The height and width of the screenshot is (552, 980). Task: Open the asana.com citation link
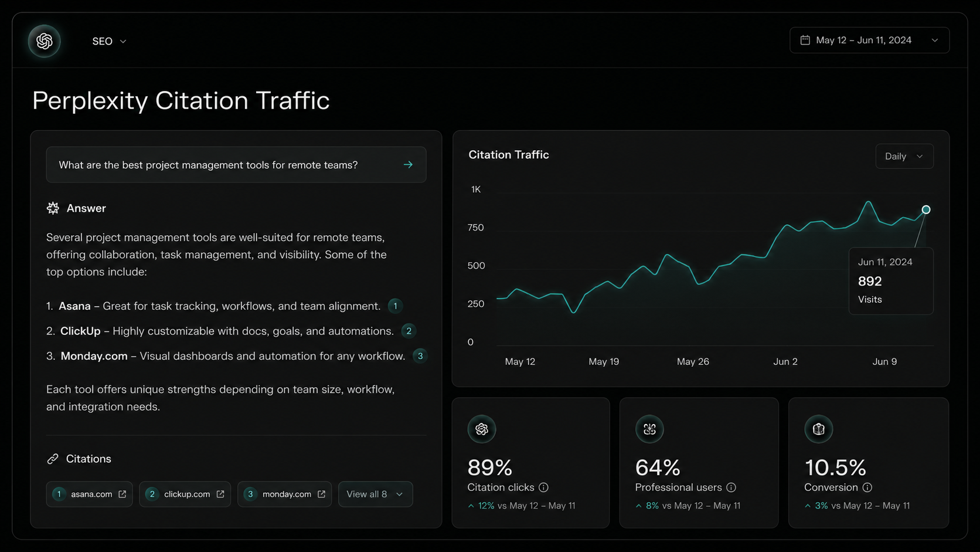pyautogui.click(x=89, y=494)
